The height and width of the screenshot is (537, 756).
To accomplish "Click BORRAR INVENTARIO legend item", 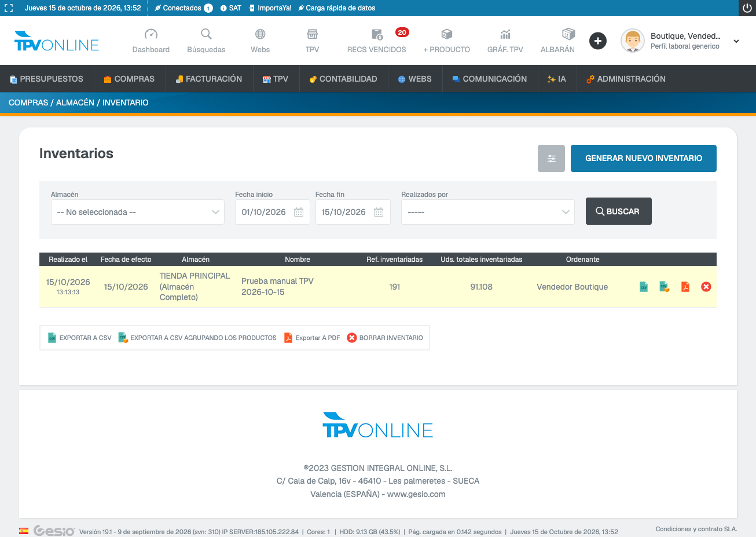I will coord(385,338).
